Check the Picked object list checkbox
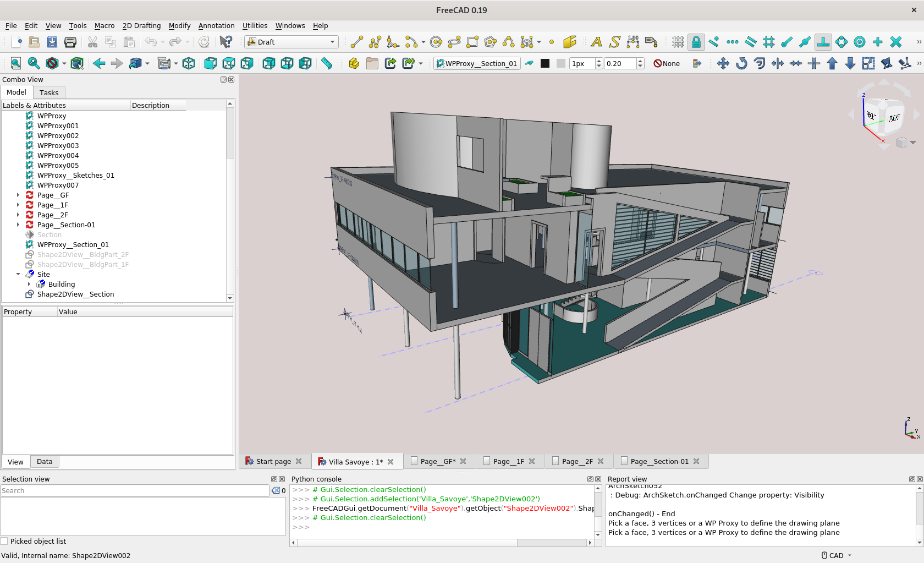 [x=4, y=541]
